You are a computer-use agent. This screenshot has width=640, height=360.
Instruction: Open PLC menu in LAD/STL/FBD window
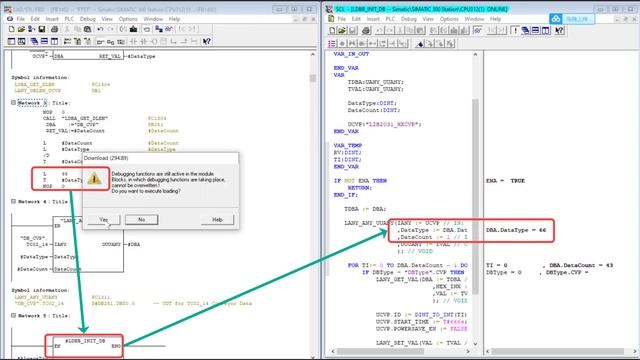click(69, 19)
